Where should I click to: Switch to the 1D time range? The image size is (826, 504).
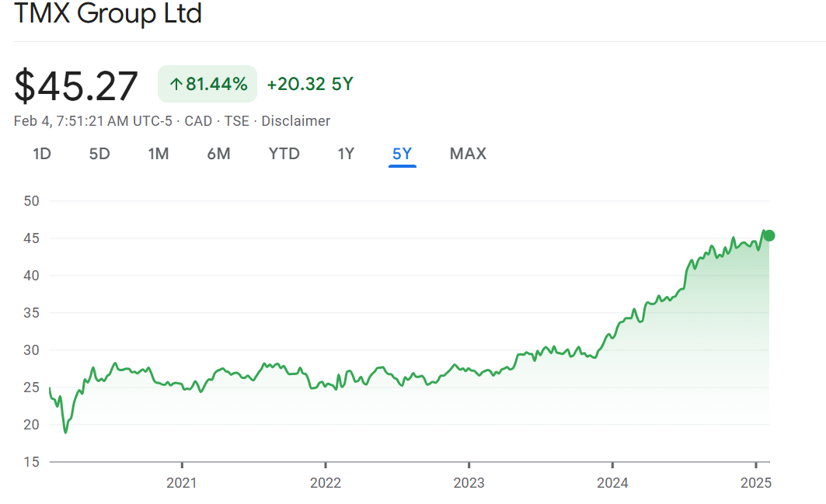(x=42, y=154)
